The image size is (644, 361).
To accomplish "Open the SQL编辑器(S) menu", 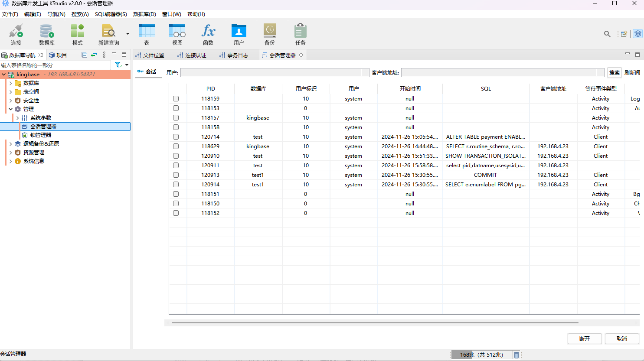I will click(111, 14).
